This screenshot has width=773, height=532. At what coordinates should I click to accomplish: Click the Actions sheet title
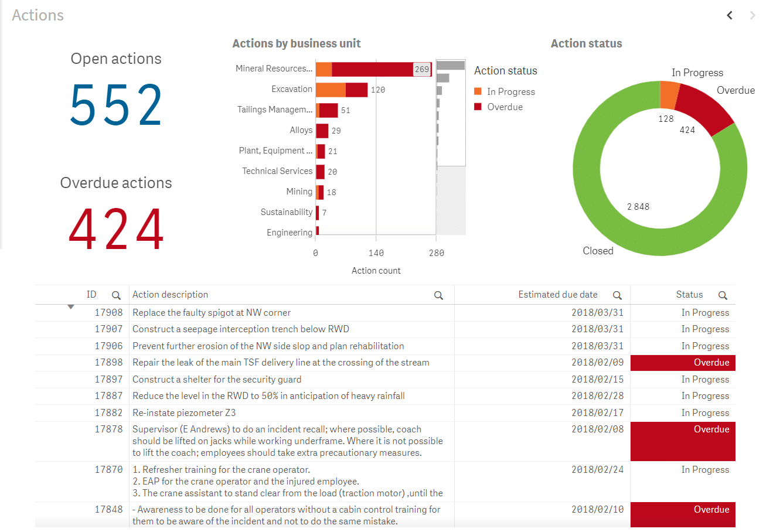click(38, 15)
